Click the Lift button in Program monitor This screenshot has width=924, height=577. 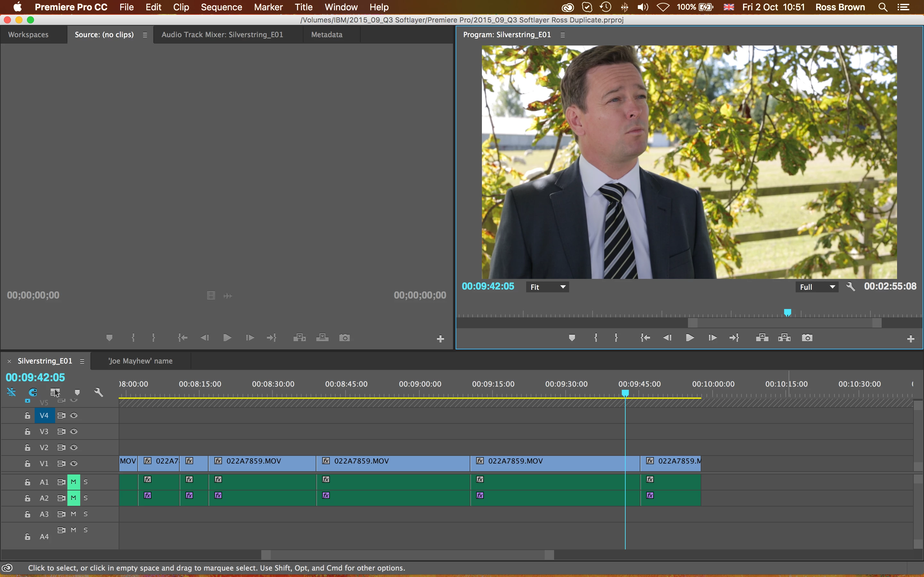click(762, 338)
